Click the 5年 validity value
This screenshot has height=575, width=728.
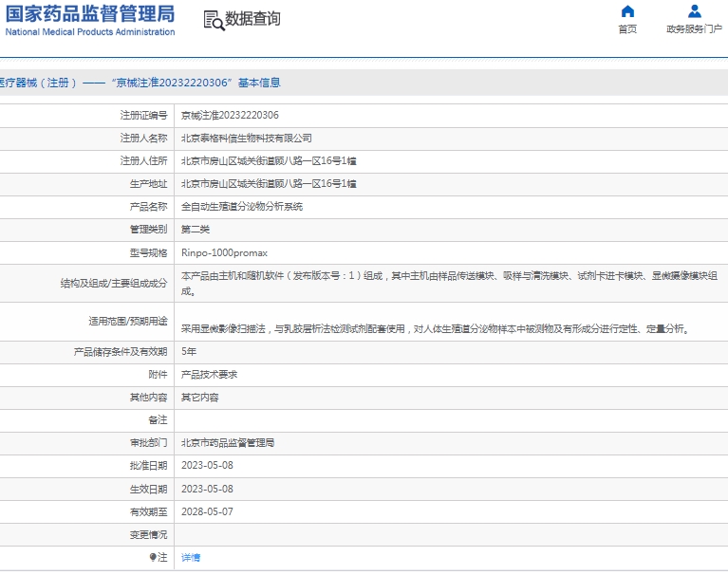coord(189,351)
